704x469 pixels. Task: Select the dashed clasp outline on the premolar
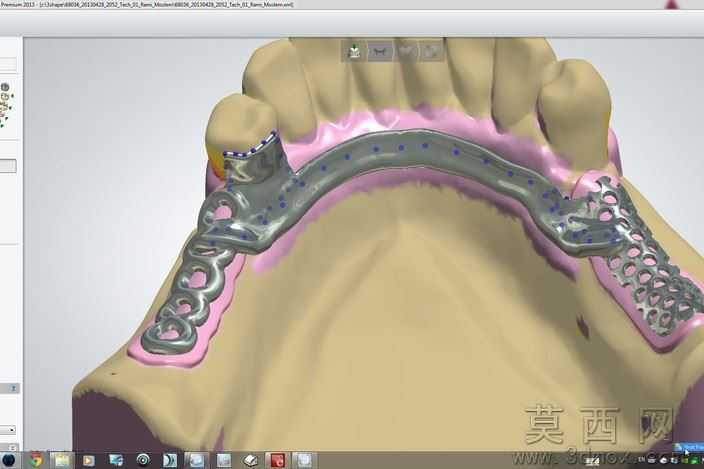point(250,145)
